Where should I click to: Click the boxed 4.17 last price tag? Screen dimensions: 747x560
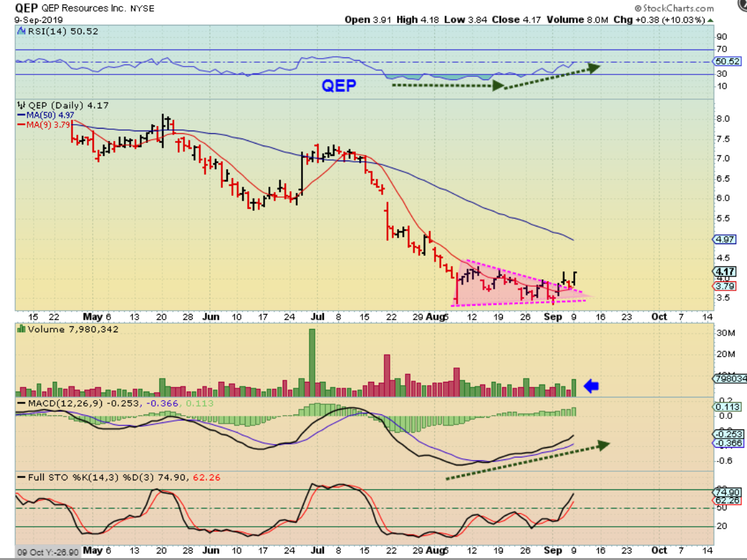pyautogui.click(x=725, y=272)
